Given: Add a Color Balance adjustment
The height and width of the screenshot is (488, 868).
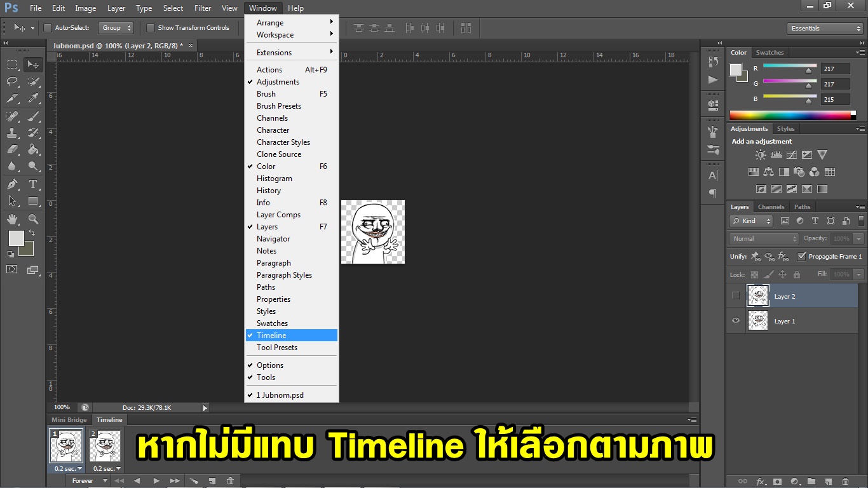Looking at the screenshot, I should coord(769,172).
